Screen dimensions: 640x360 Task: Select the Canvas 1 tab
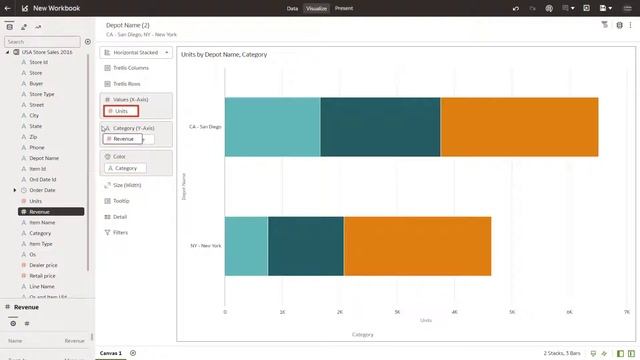111,353
